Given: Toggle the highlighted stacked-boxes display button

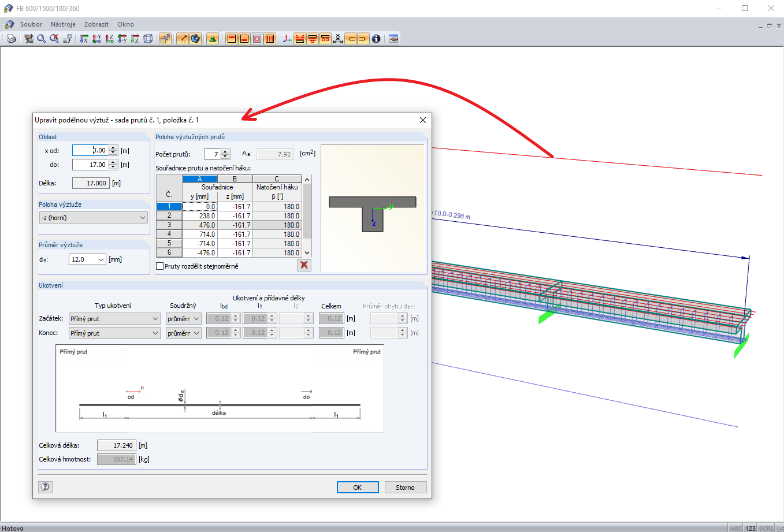Looking at the screenshot, I should 165,39.
